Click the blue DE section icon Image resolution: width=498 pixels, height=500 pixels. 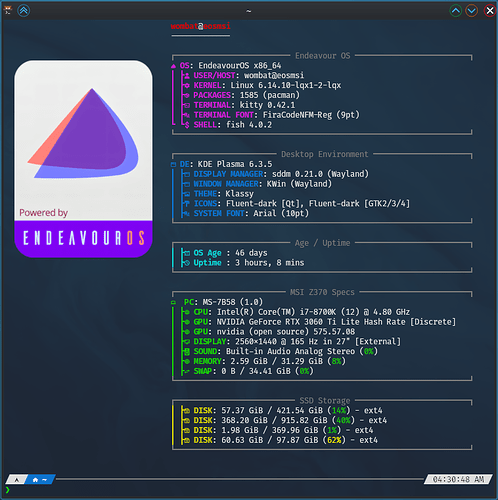173,165
